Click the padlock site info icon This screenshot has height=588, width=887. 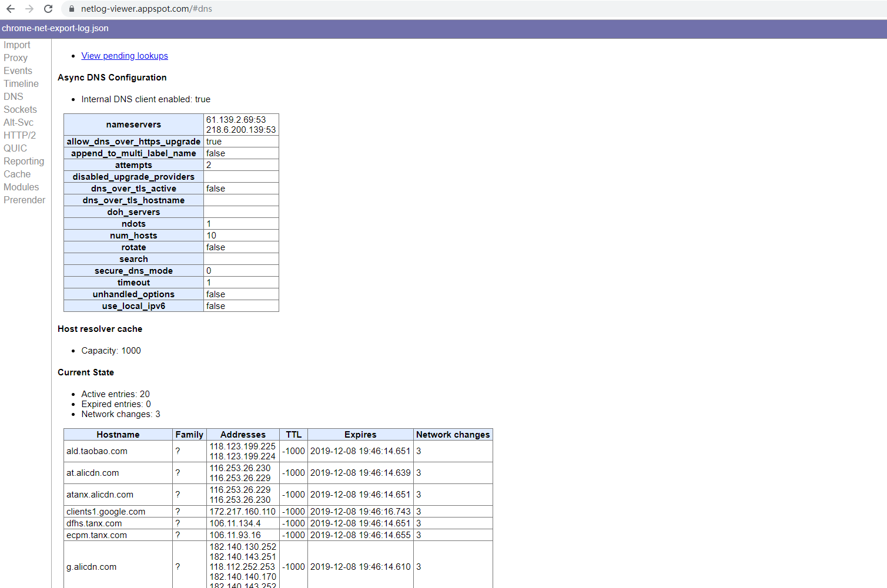click(72, 9)
